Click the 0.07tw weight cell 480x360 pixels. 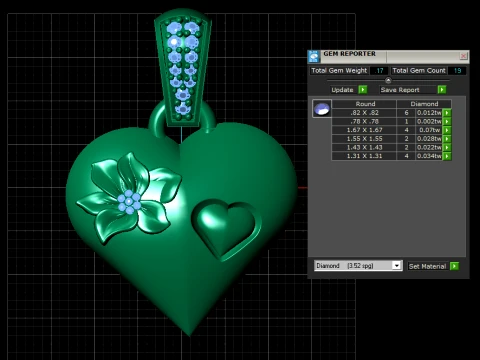coord(429,130)
